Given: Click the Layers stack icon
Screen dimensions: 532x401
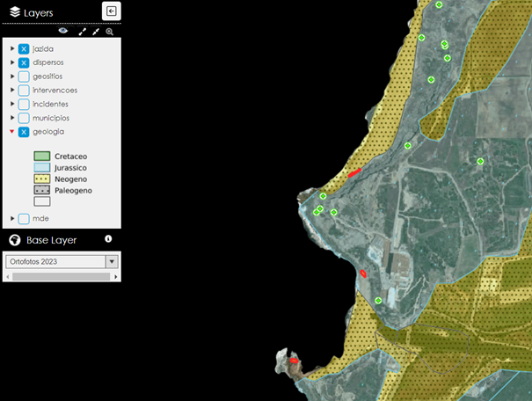Looking at the screenshot, I should [x=15, y=12].
